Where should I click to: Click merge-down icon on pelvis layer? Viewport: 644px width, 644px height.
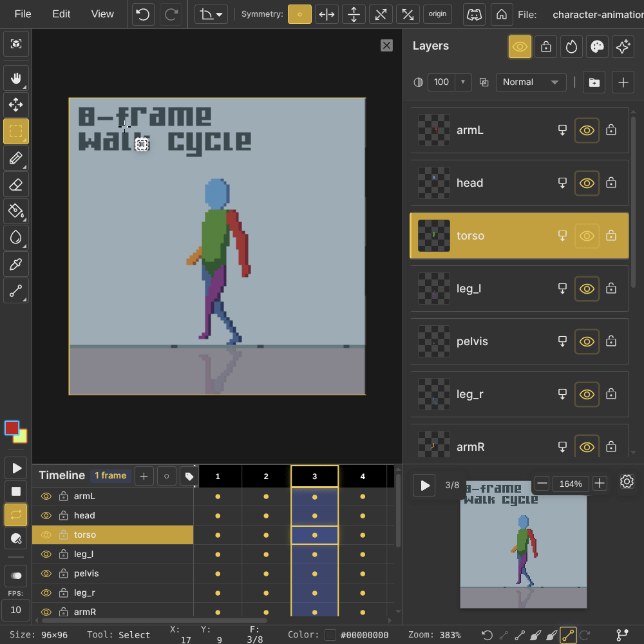coord(562,341)
